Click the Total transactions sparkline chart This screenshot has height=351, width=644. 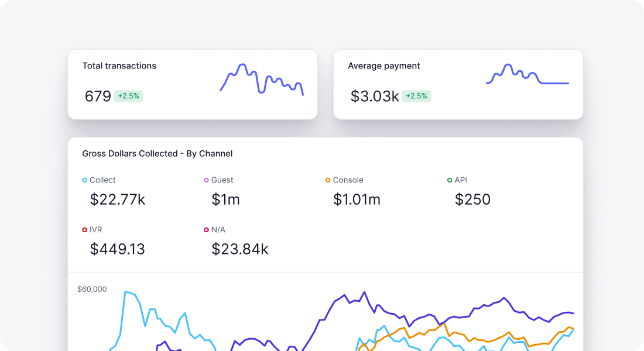click(x=262, y=80)
